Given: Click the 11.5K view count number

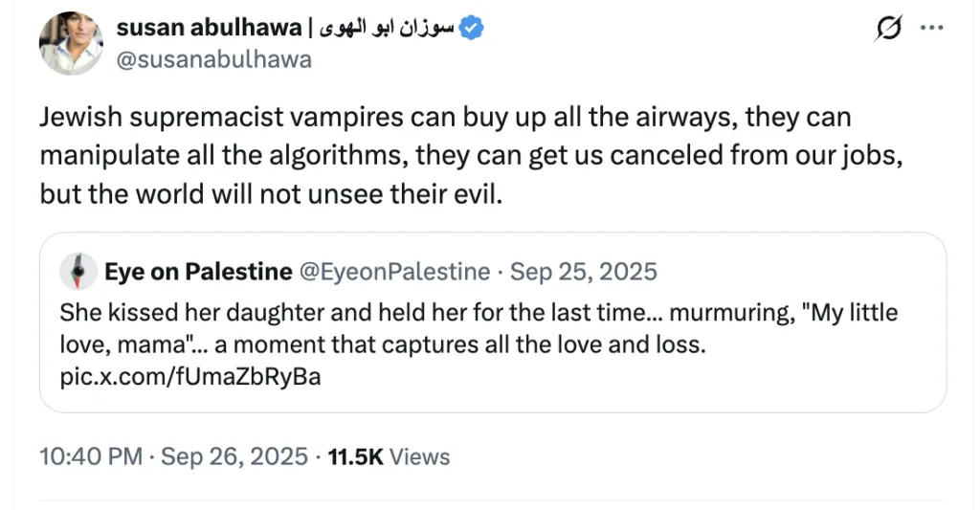Looking at the screenshot, I should pyautogui.click(x=355, y=456).
